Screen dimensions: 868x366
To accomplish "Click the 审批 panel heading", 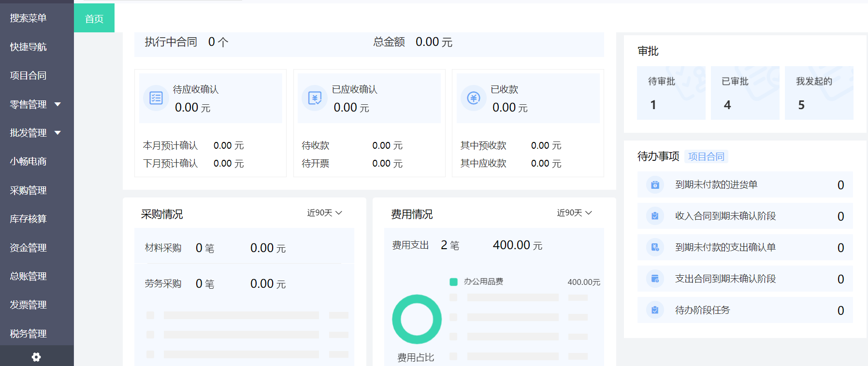I will pos(648,51).
